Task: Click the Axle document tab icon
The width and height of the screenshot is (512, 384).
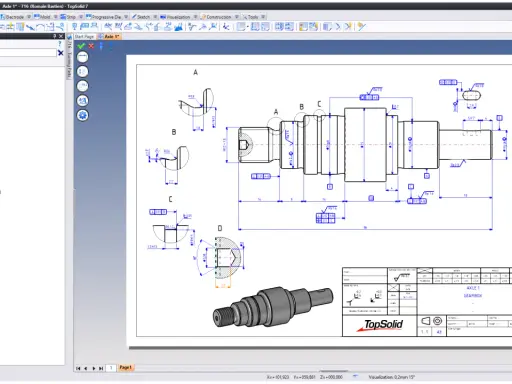Action: click(x=101, y=36)
